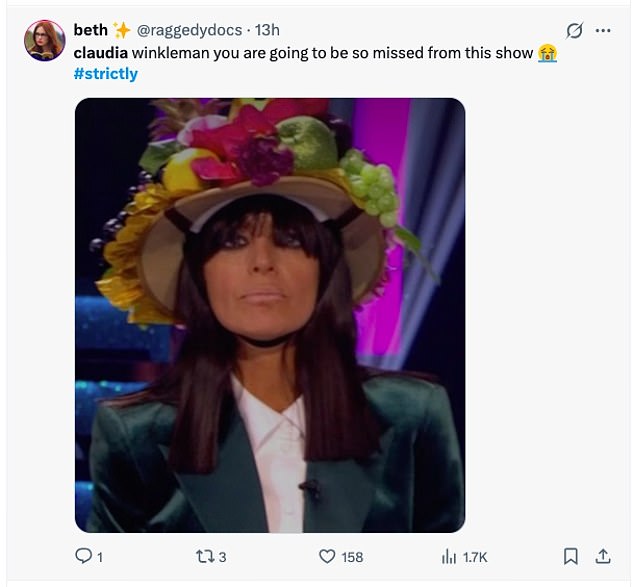Follow the #strictly hashtag link

pyautogui.click(x=105, y=73)
